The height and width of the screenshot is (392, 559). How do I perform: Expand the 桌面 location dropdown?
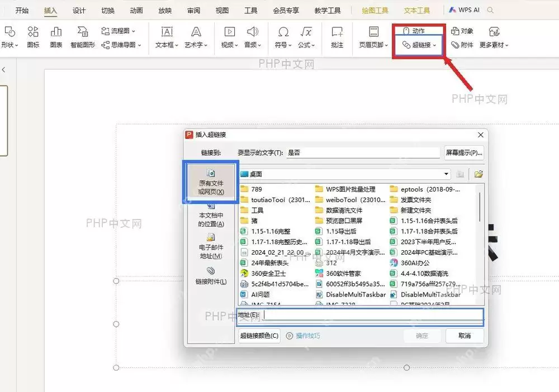tap(446, 174)
